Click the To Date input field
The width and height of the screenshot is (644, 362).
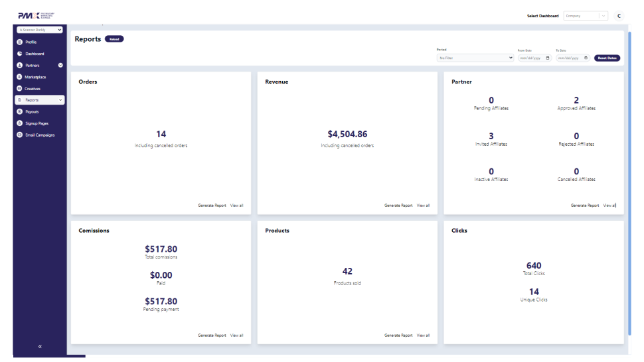click(x=570, y=58)
